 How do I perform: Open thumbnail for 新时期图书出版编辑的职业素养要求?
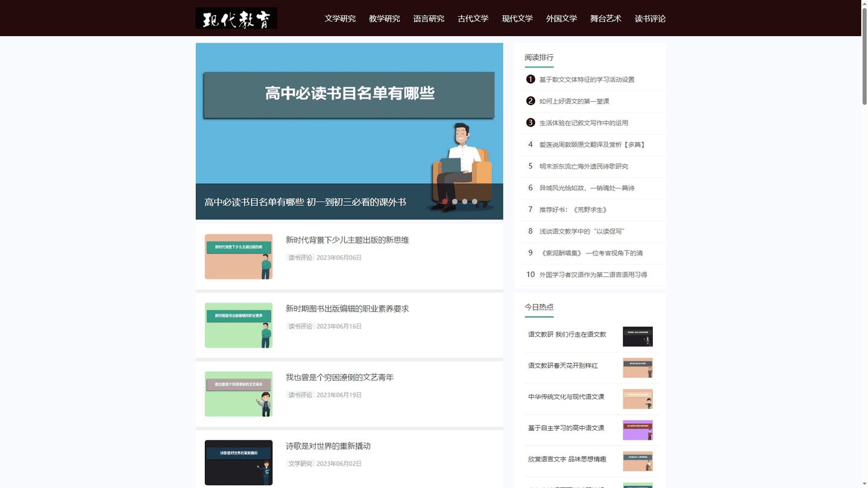tap(239, 325)
